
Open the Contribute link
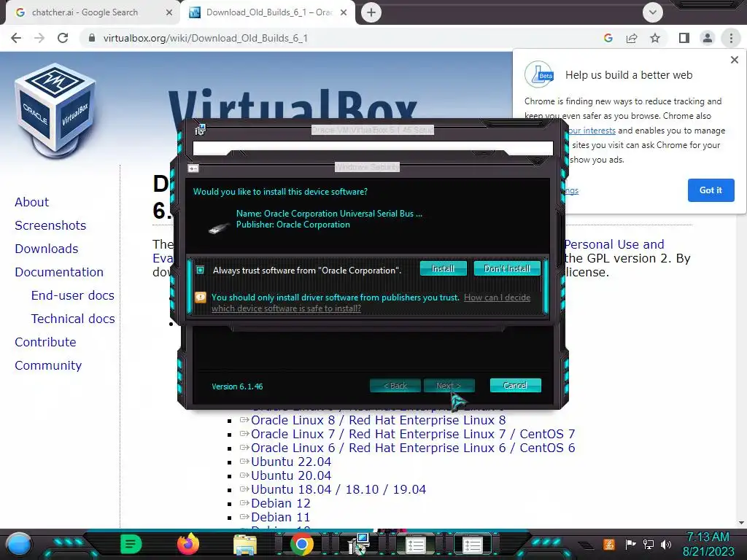(45, 342)
